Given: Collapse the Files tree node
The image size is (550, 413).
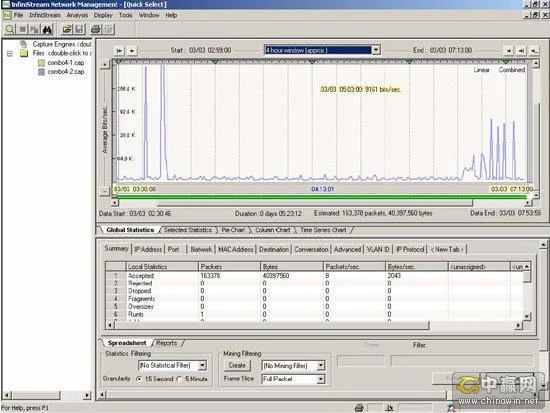Looking at the screenshot, I should [10, 54].
